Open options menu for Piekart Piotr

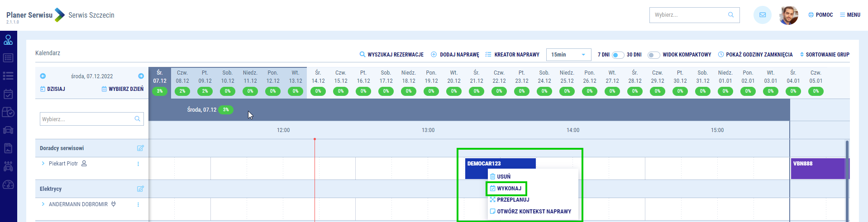pos(138,164)
